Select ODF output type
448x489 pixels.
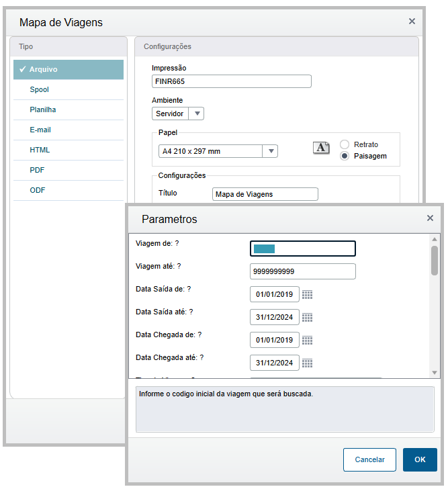pyautogui.click(x=69, y=190)
